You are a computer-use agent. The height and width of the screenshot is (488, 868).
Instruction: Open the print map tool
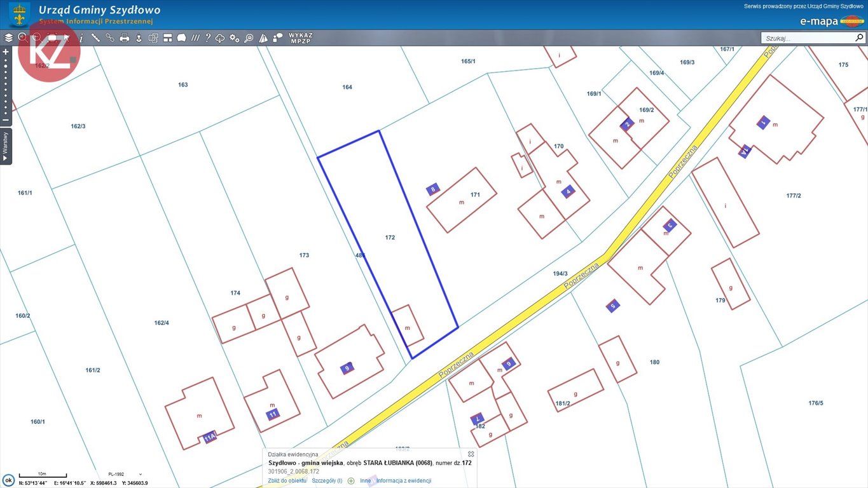pyautogui.click(x=125, y=38)
